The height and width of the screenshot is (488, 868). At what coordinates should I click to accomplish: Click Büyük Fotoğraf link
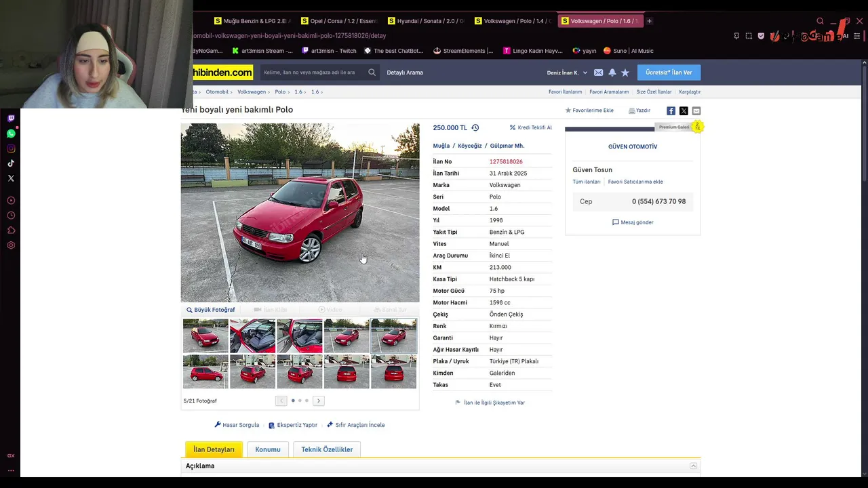[211, 310]
